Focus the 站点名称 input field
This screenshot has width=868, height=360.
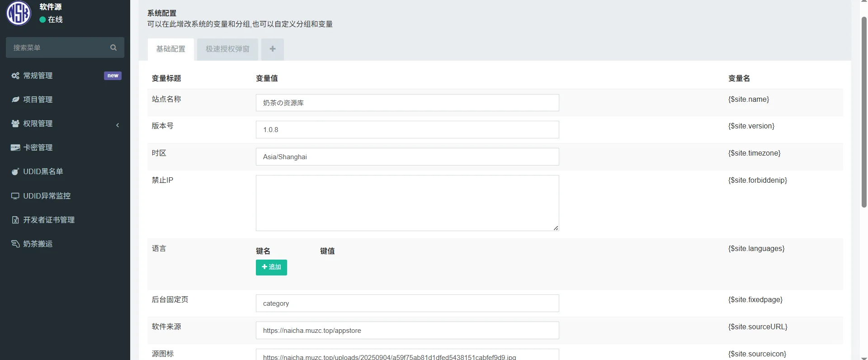click(x=407, y=103)
